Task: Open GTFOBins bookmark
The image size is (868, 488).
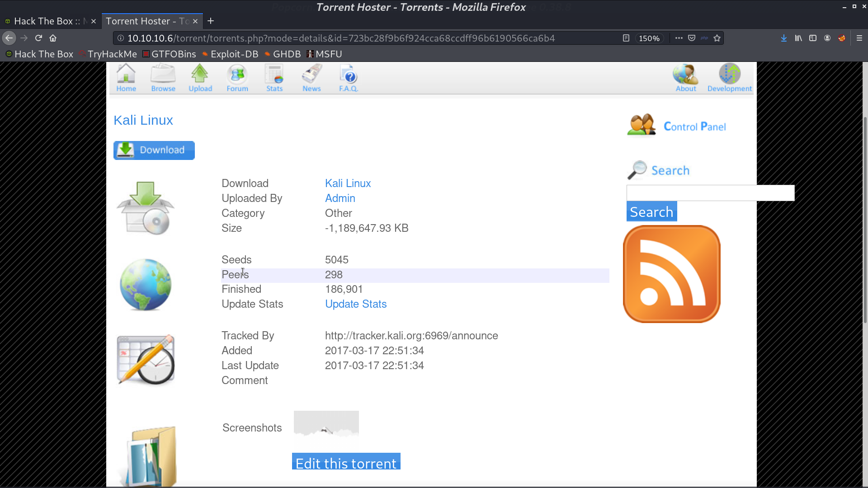Action: click(169, 54)
